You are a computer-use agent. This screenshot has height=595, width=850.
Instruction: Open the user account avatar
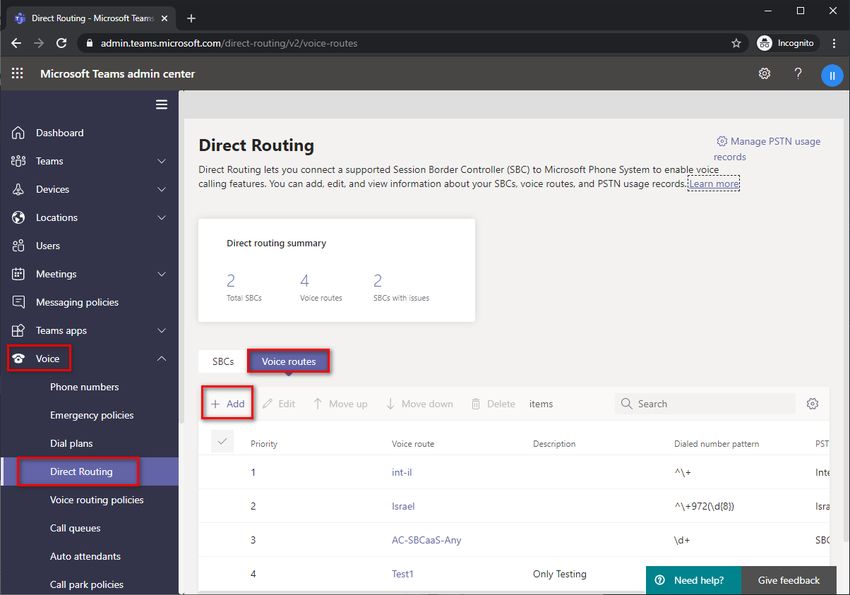(x=832, y=75)
